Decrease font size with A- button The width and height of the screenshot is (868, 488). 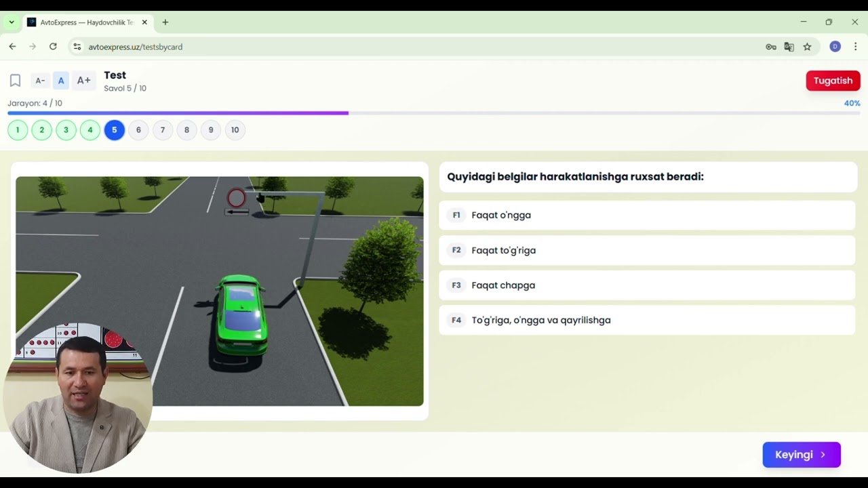40,81
